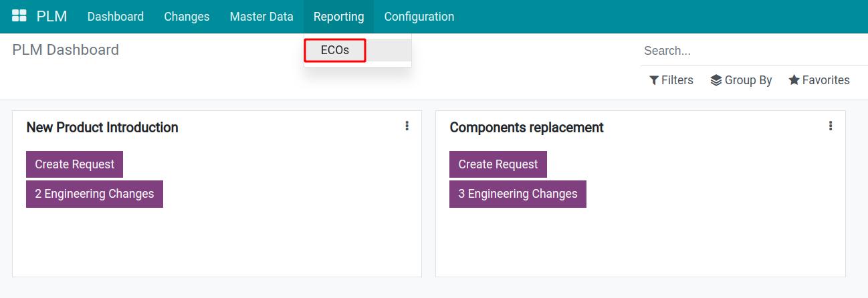Image resolution: width=868 pixels, height=298 pixels.
Task: Open the Configuration menu
Action: click(x=419, y=17)
